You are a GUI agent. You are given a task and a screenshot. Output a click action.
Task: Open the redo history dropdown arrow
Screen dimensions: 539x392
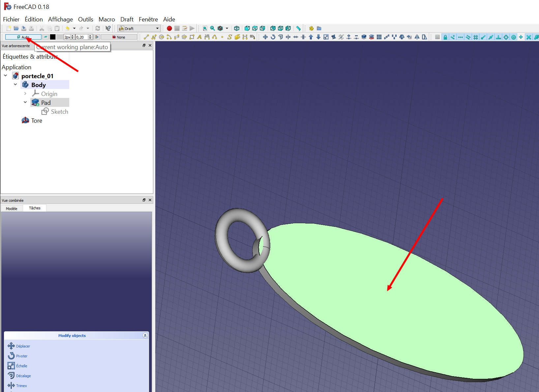(88, 28)
